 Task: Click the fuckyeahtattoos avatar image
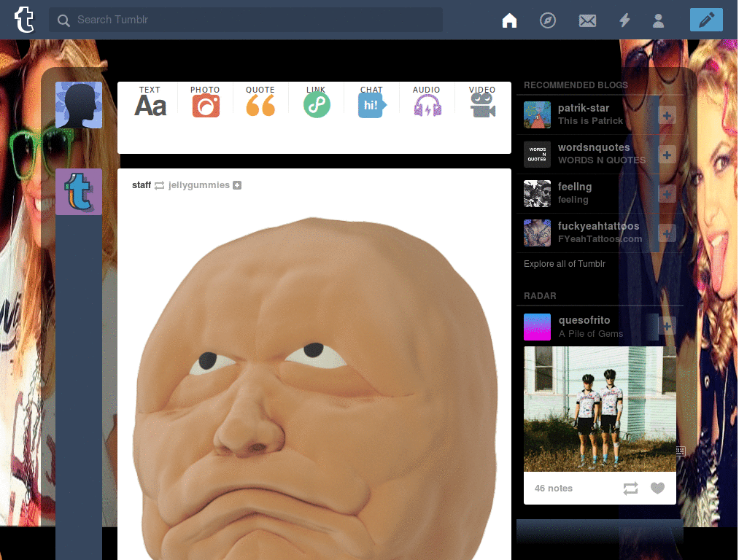point(537,233)
